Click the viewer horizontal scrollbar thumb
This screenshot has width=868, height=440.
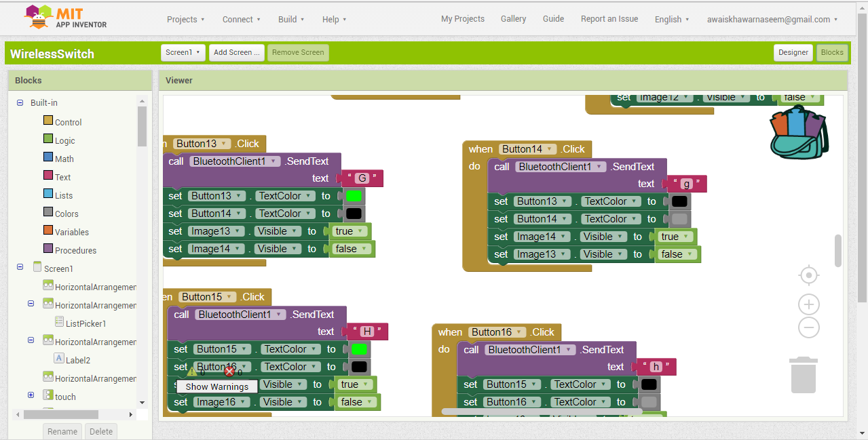[x=542, y=411]
